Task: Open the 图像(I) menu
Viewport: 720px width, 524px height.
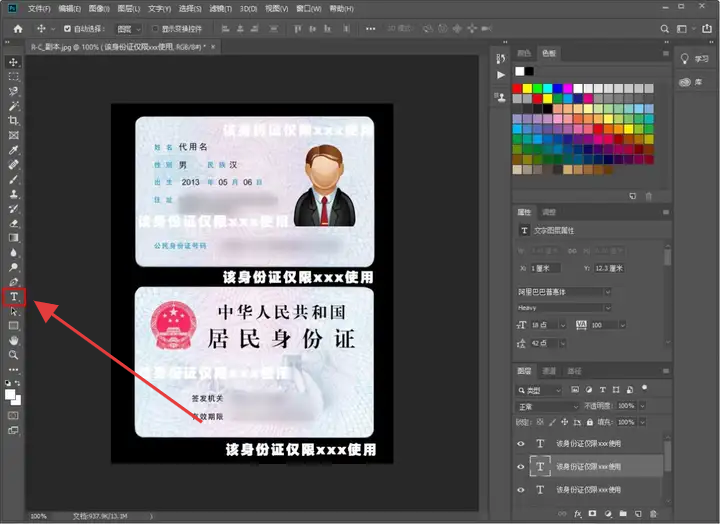Action: [x=99, y=9]
